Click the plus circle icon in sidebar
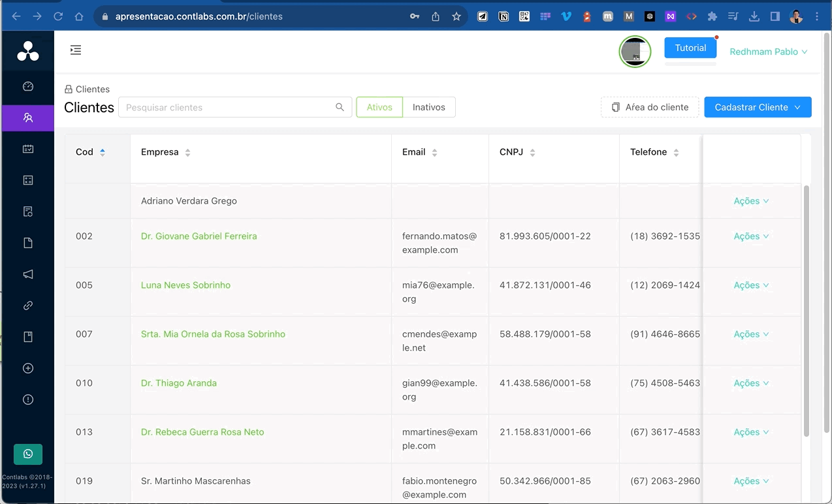This screenshot has height=504, width=832. point(27,368)
